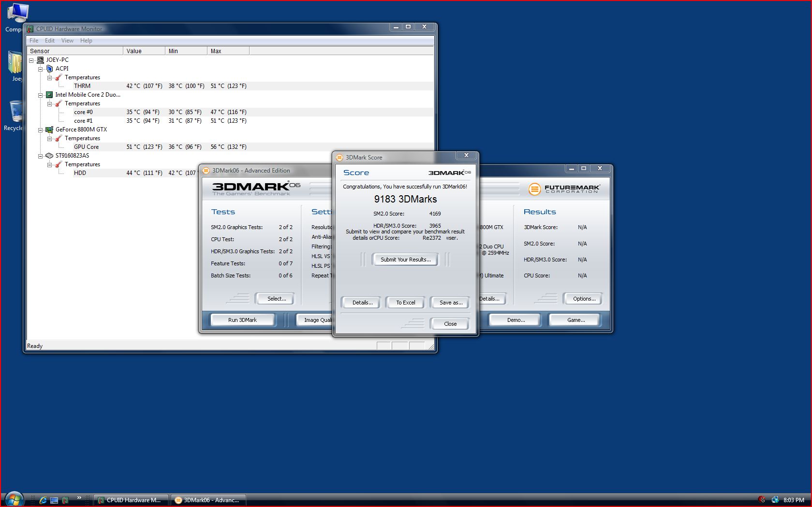The width and height of the screenshot is (812, 507).
Task: Collapse the JOEY-PC root node
Action: pyautogui.click(x=31, y=60)
